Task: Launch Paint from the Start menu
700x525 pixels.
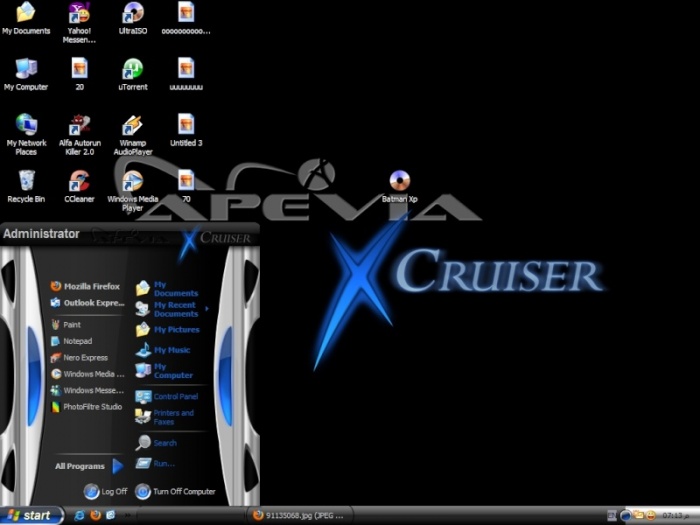Action: [66, 325]
